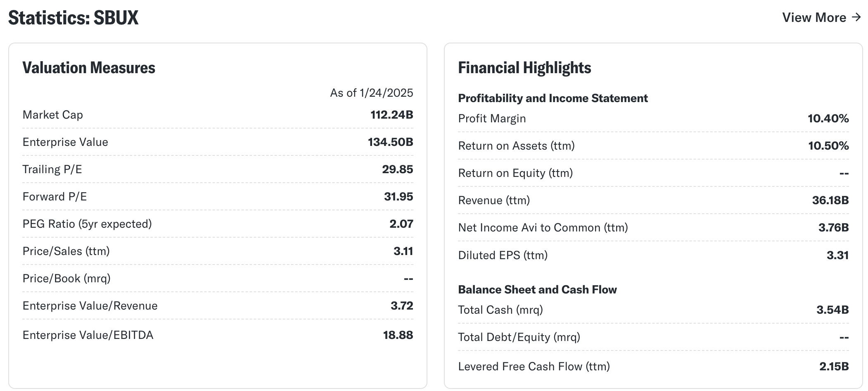Click the Total Cash (mrq) label
The image size is (868, 391).
[x=500, y=310]
